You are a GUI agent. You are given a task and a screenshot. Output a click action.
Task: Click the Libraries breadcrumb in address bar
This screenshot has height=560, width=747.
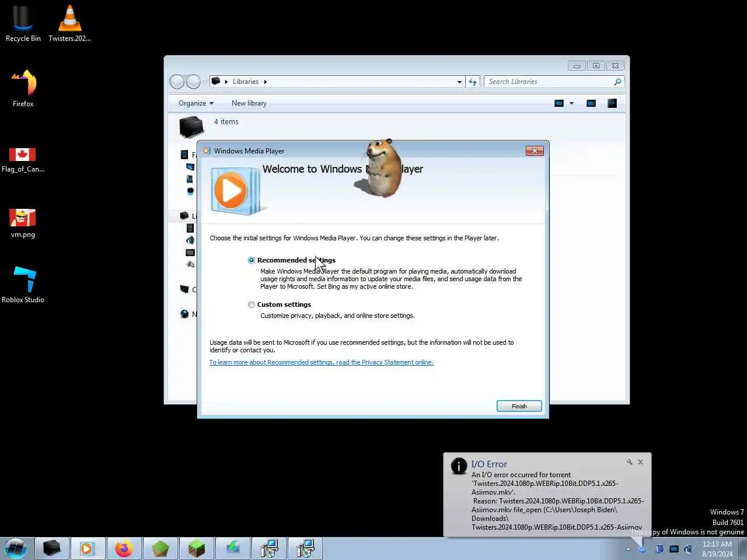point(246,82)
